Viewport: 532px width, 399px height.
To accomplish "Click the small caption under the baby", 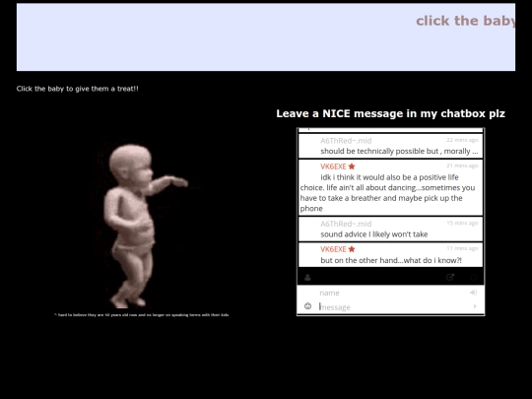I will (141, 315).
